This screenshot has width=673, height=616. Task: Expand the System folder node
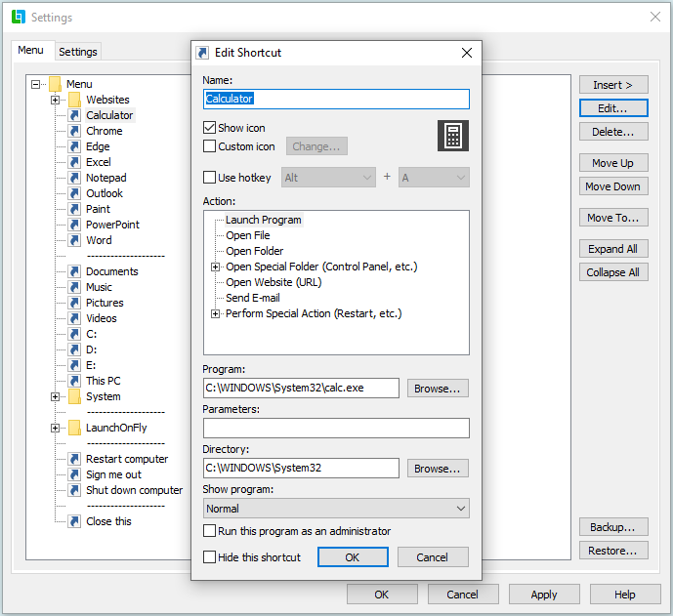[55, 396]
